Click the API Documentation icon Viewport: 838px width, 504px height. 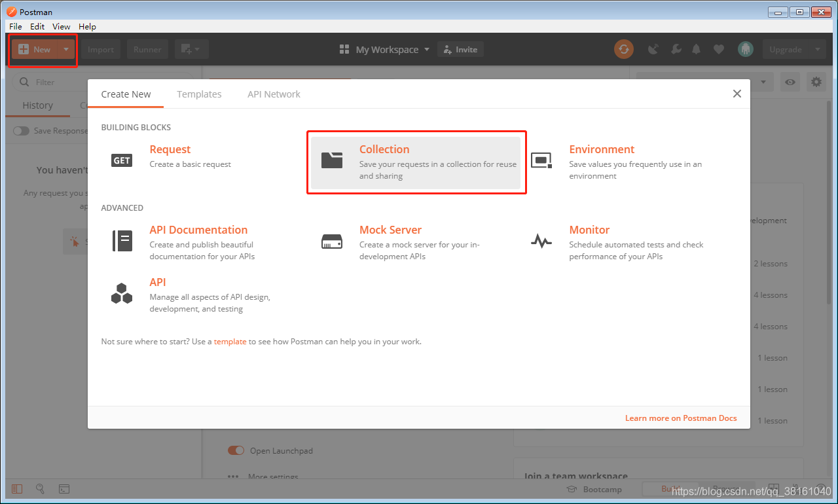point(122,241)
